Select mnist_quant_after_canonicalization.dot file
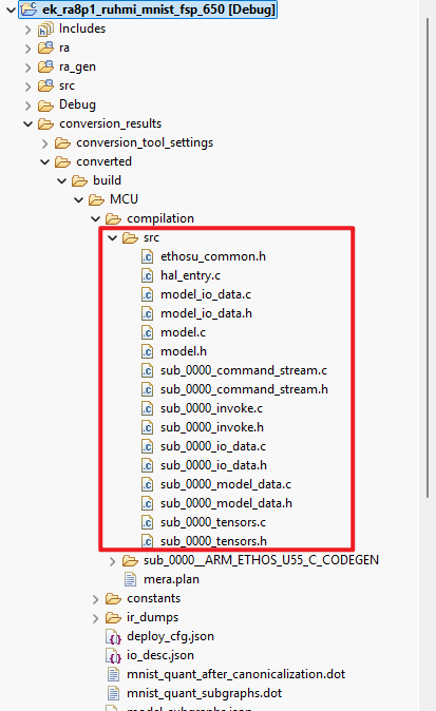 click(236, 674)
